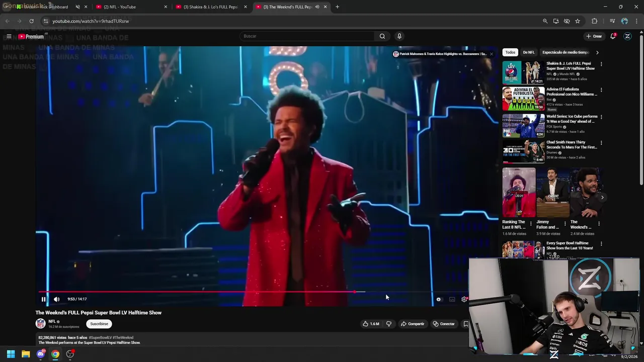Jump to the red scrubber handle on the timeline
This screenshot has height=362, width=644.
tap(355, 292)
